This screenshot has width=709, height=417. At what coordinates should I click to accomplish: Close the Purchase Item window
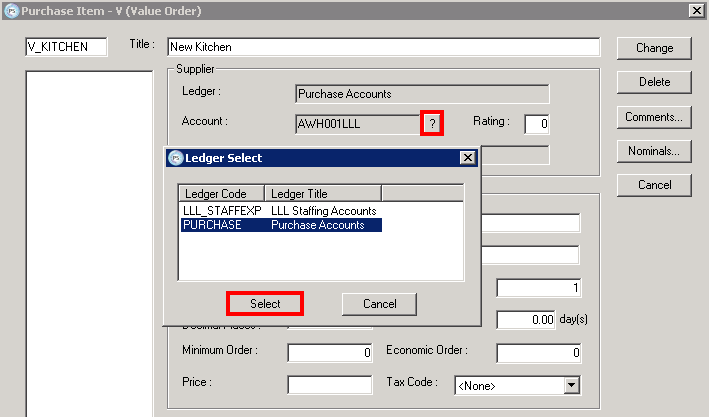[696, 10]
